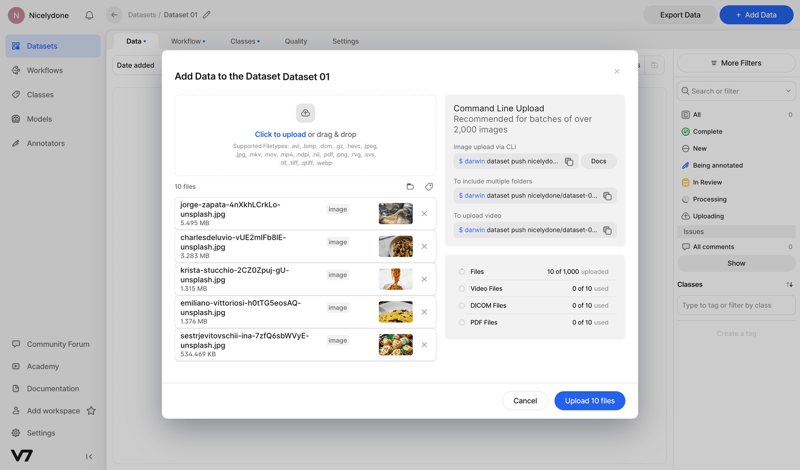Click Upload 10 files button
This screenshot has width=800, height=470.
click(x=590, y=401)
